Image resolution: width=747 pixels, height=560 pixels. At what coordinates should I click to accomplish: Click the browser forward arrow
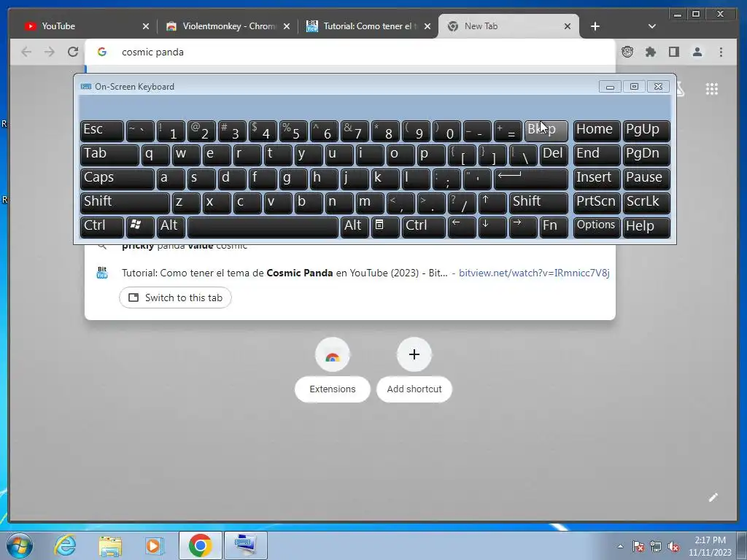point(50,52)
